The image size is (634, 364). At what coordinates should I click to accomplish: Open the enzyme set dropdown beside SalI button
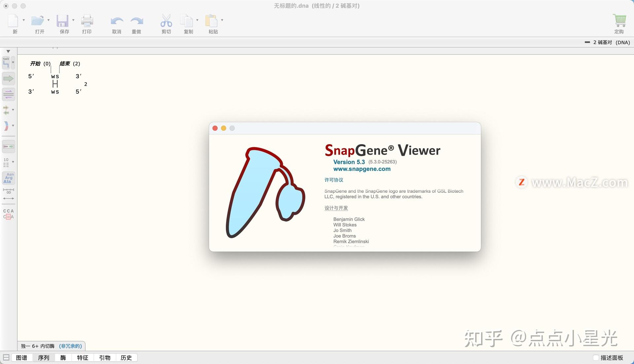point(13,62)
